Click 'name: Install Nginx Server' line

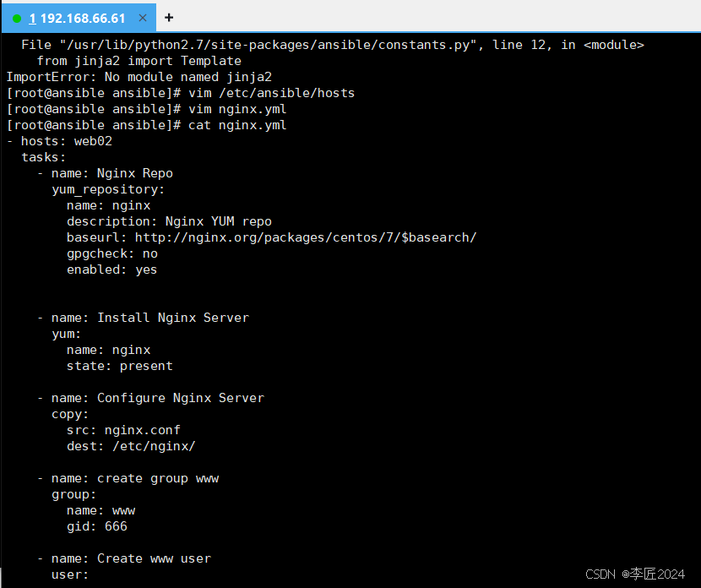(x=144, y=318)
